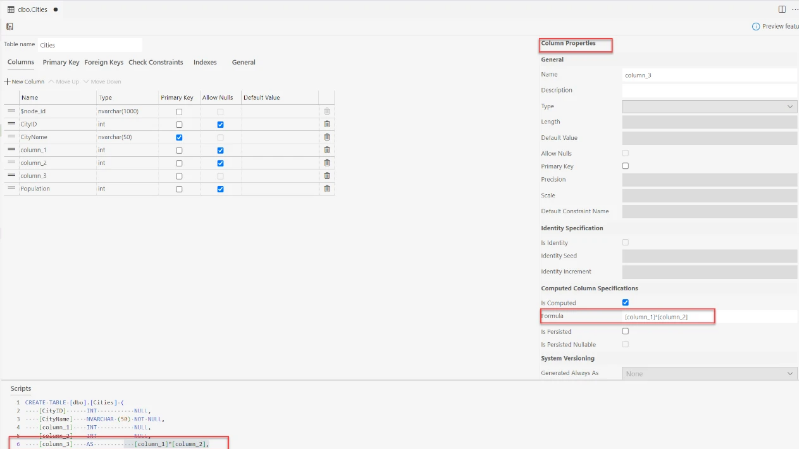Grab the drag handle of the $node_id row
Screen dimensions: 799x449
11,111
